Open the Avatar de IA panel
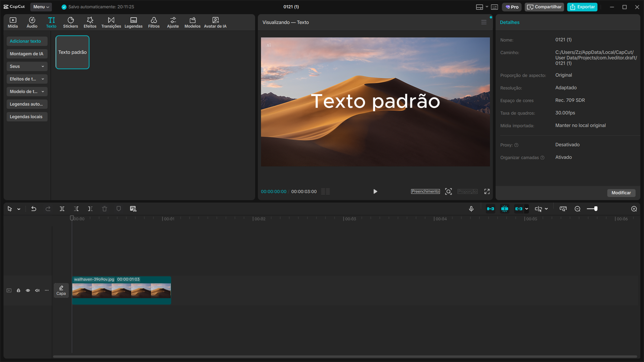644x362 pixels. (215, 22)
